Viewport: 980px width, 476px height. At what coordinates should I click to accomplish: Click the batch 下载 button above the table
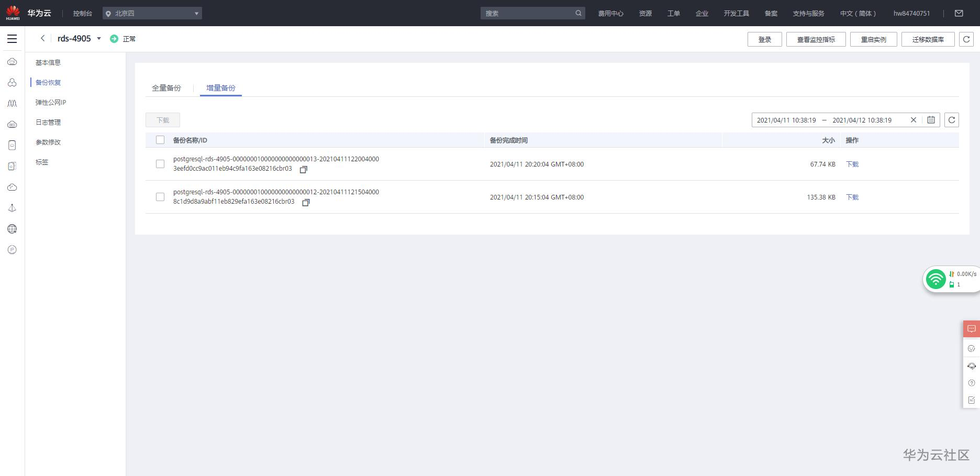pyautogui.click(x=163, y=120)
